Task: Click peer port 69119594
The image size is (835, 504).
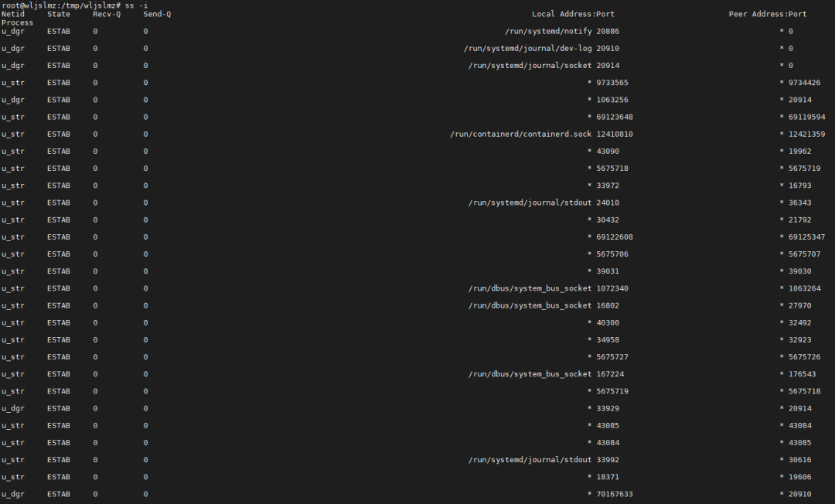Action: click(x=806, y=117)
